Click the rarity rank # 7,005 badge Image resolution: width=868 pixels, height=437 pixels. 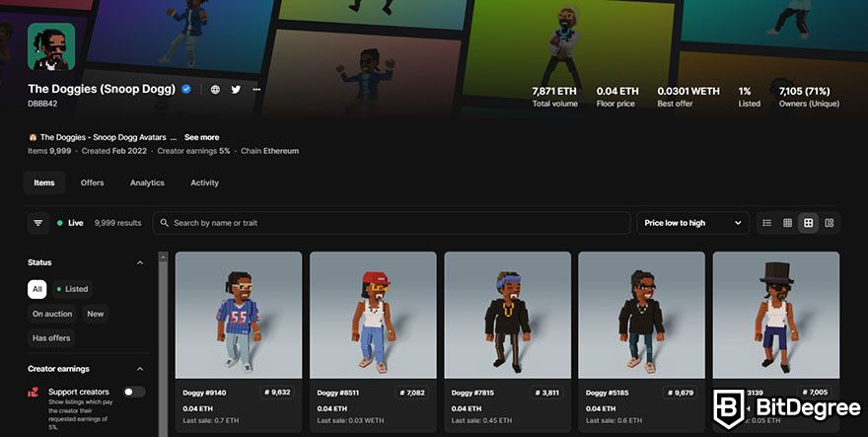(815, 393)
